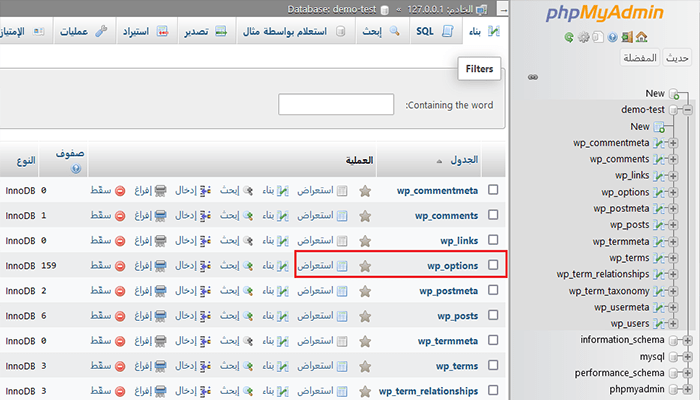Open the استعلام بواسطة مثال query tab
The image size is (700, 400).
click(295, 31)
